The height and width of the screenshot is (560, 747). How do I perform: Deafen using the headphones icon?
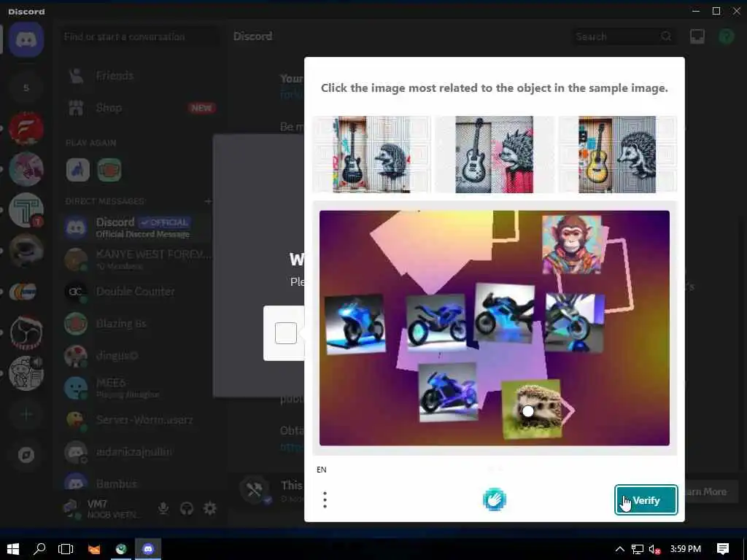(x=187, y=508)
